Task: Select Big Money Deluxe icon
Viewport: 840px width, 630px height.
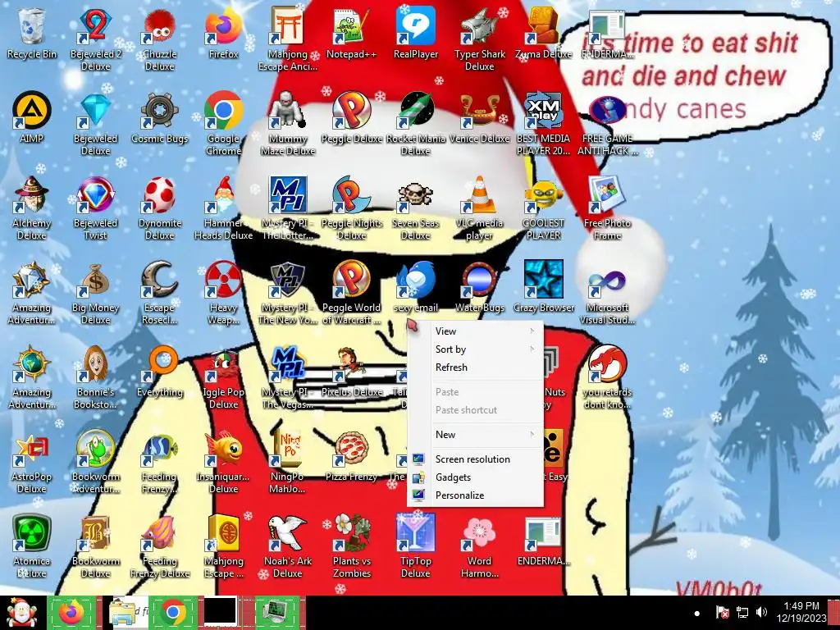Action: [95, 280]
